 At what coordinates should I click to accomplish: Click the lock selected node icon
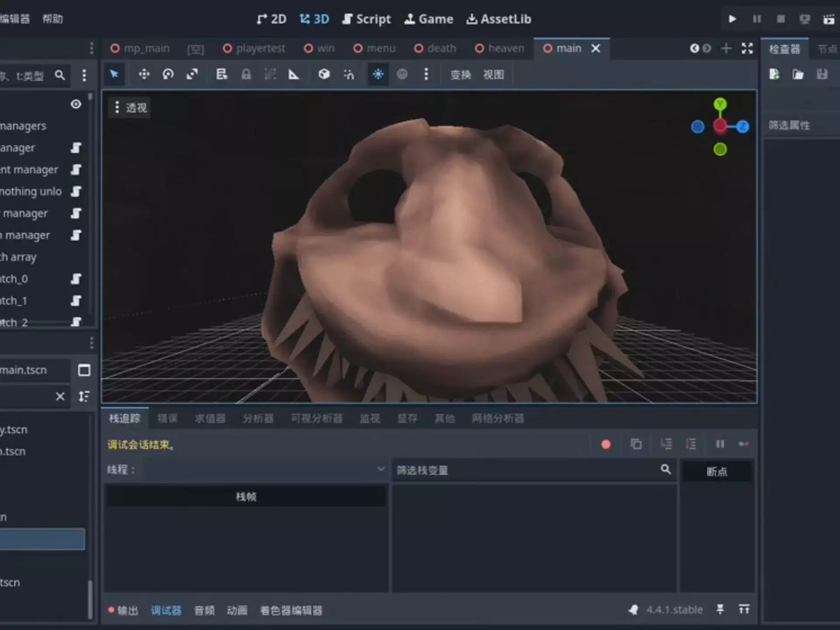pyautogui.click(x=246, y=74)
